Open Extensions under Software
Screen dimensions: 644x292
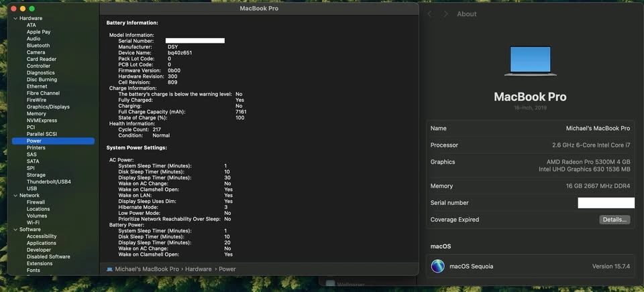pyautogui.click(x=40, y=263)
